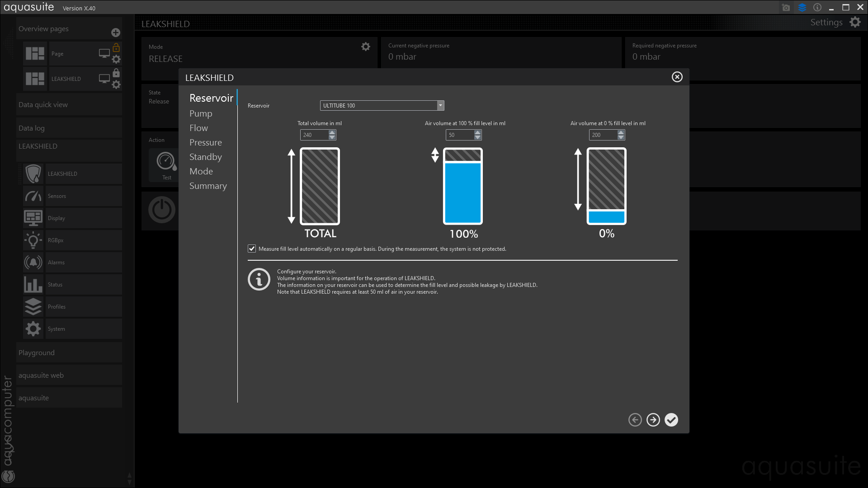Viewport: 868px width, 488px height.
Task: Expand the aquasuite web section
Action: click(69, 375)
